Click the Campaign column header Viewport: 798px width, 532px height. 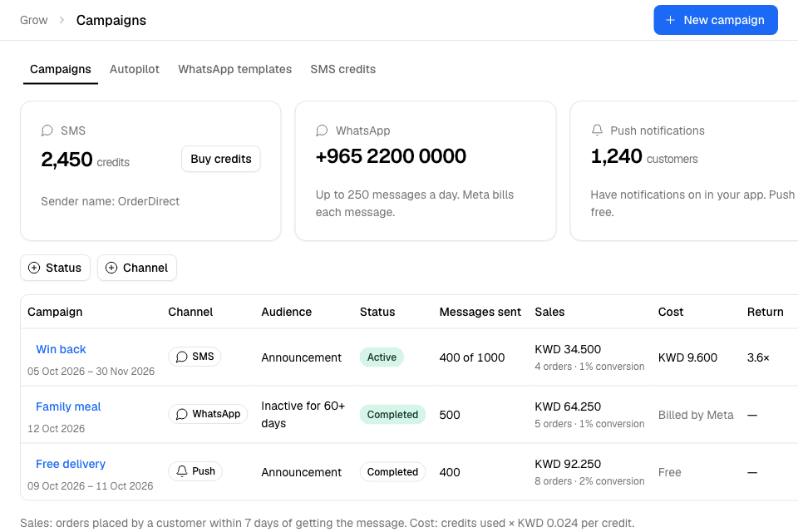(x=55, y=312)
